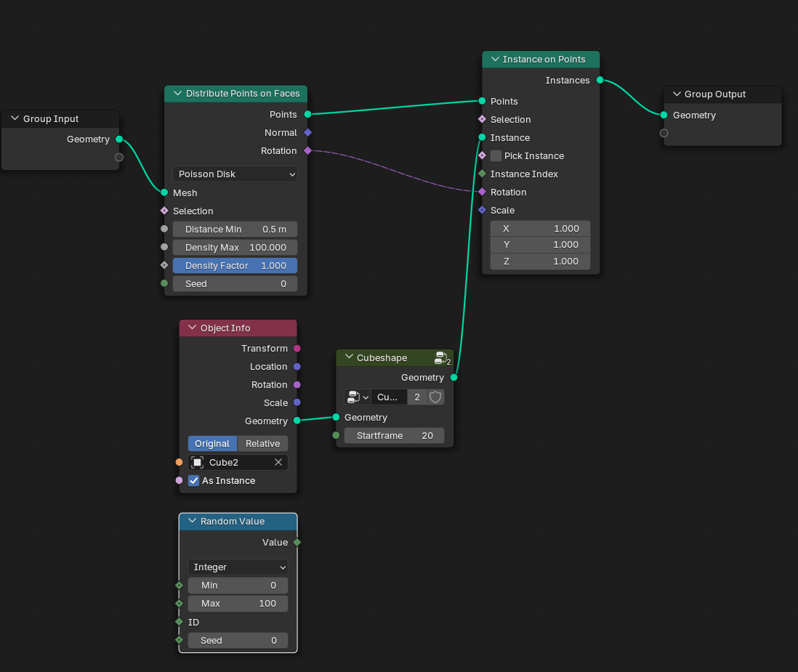Screen dimensions: 798x672
Task: Click Object Info Scale output socket
Action: (x=297, y=402)
